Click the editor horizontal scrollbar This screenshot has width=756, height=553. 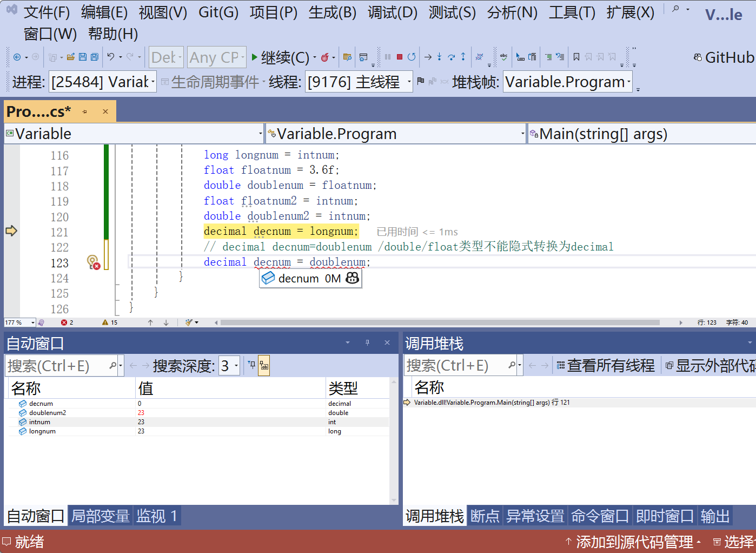[x=440, y=322]
